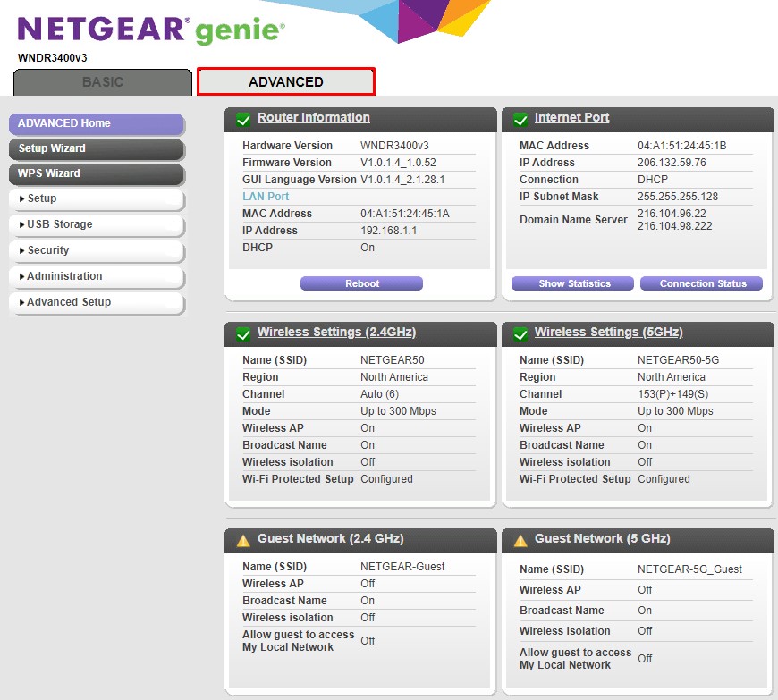Click the Reboot button
This screenshot has height=700, width=778.
click(361, 283)
